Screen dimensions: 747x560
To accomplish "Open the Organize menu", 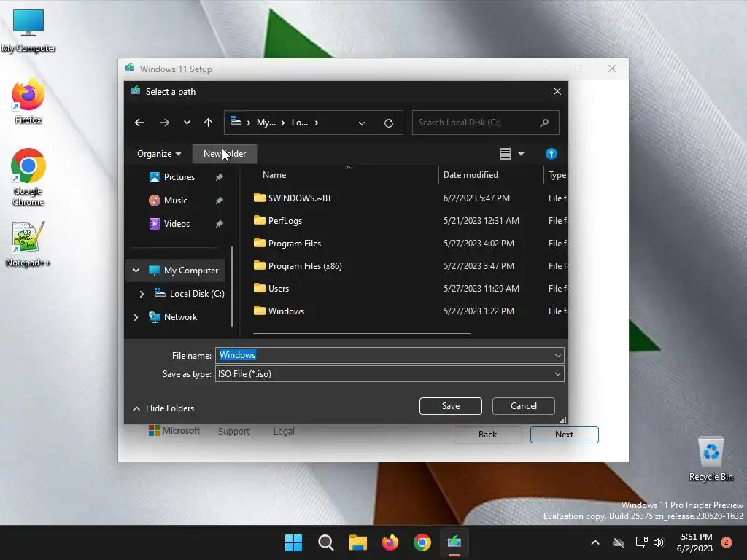I will tap(159, 154).
